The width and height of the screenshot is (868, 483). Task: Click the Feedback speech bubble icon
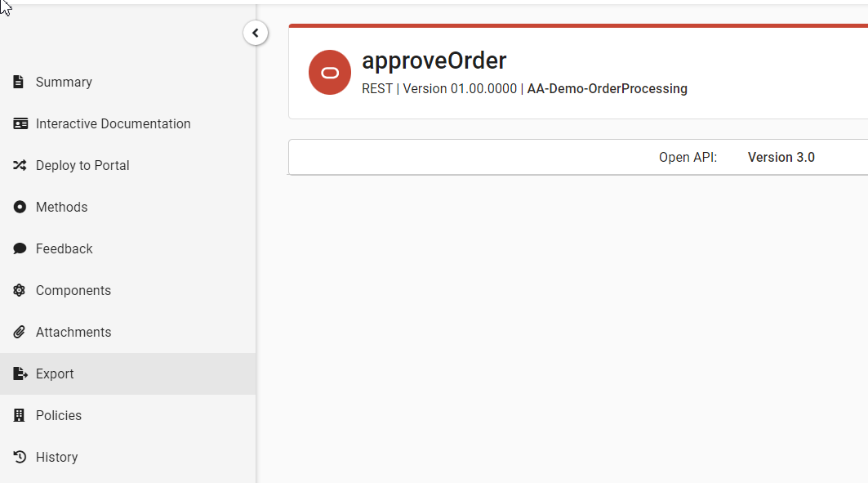pyautogui.click(x=20, y=248)
